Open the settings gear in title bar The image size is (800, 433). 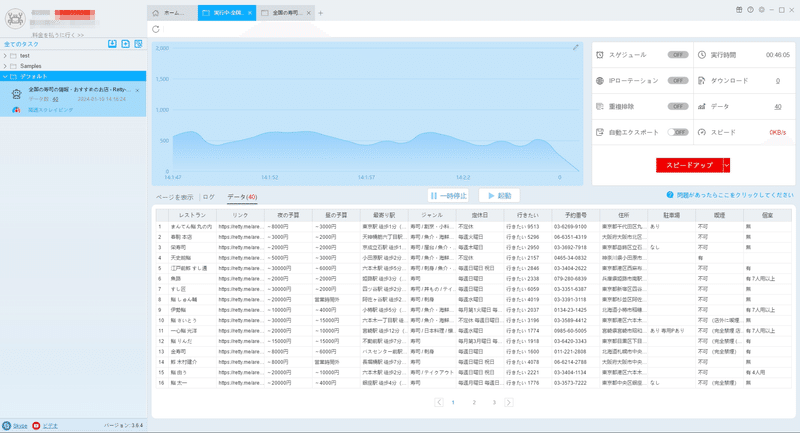(x=761, y=10)
